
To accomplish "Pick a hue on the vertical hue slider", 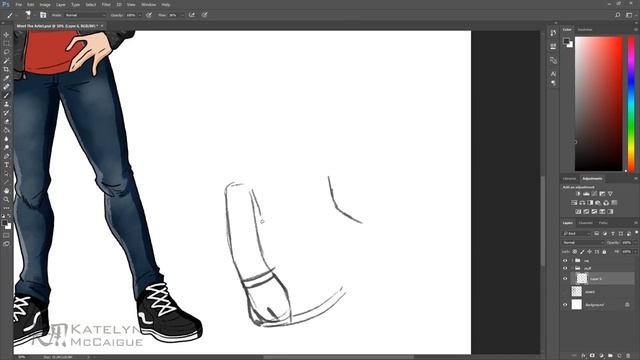I will click(631, 104).
